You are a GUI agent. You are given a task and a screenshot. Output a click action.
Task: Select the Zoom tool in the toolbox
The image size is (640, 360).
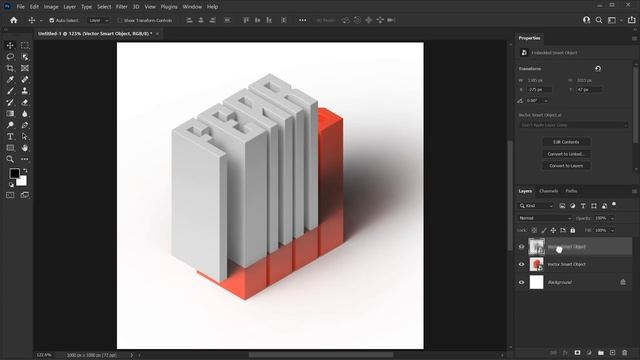tap(10, 159)
